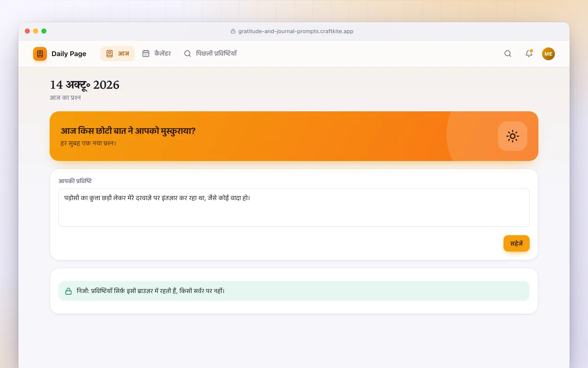588x368 pixels.
Task: Go to the पिछली प्रविष्टियाँ tab
Action: pos(210,53)
